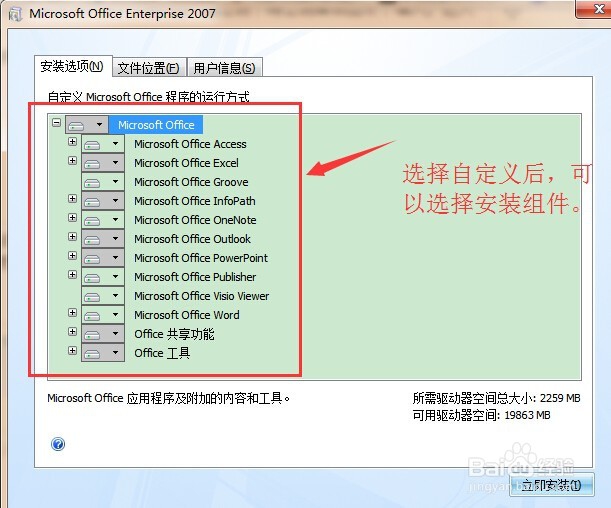Select the Microsoft Office OneNote label
611x508 pixels.
click(x=195, y=220)
